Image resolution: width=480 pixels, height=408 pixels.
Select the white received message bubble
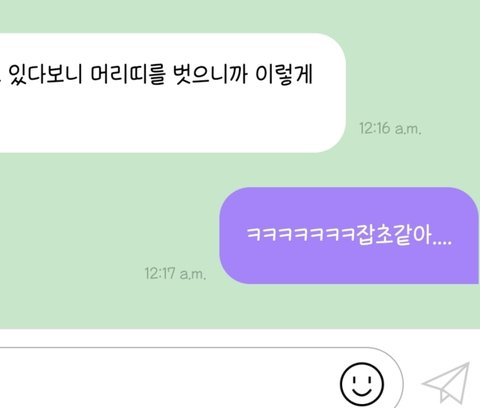pos(173,93)
